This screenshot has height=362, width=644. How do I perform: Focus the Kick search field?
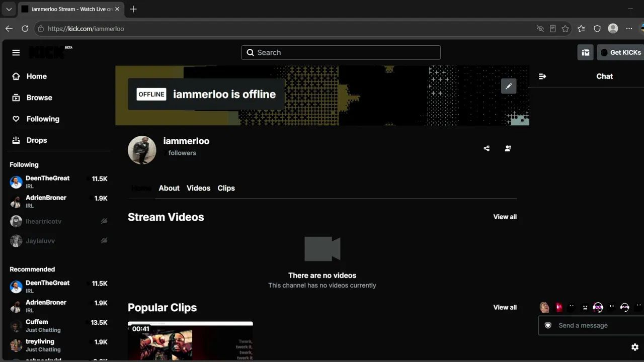pos(341,52)
